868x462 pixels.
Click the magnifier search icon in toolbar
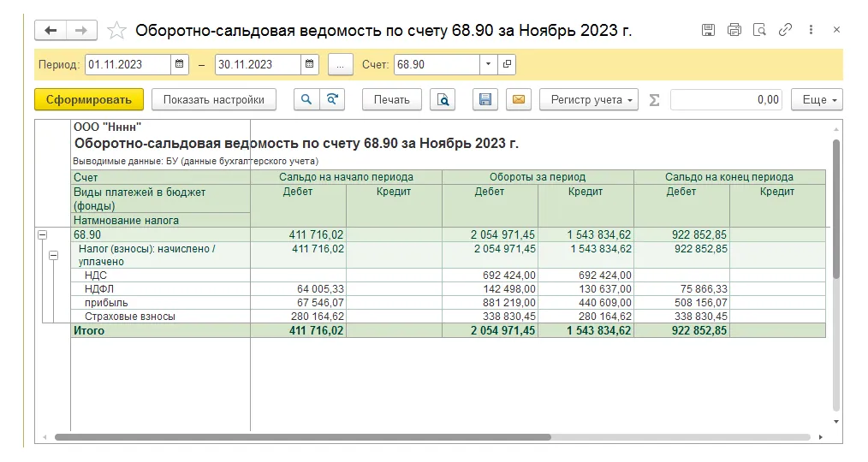point(306,100)
